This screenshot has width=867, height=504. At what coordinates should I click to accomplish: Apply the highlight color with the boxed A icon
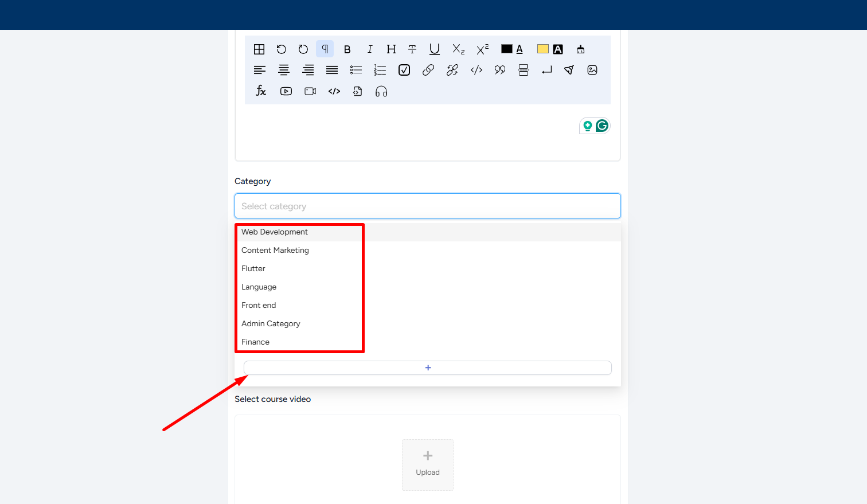tap(558, 49)
